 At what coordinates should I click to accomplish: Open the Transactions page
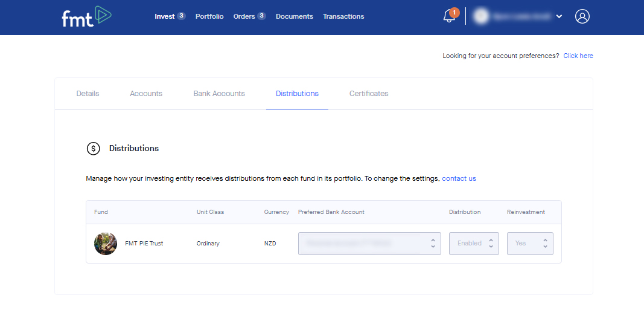pos(343,17)
